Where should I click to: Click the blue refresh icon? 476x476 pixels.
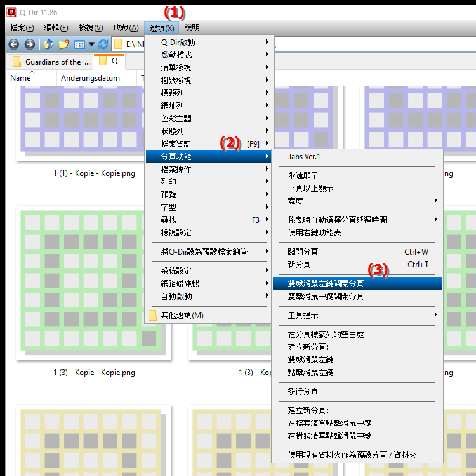click(103, 44)
